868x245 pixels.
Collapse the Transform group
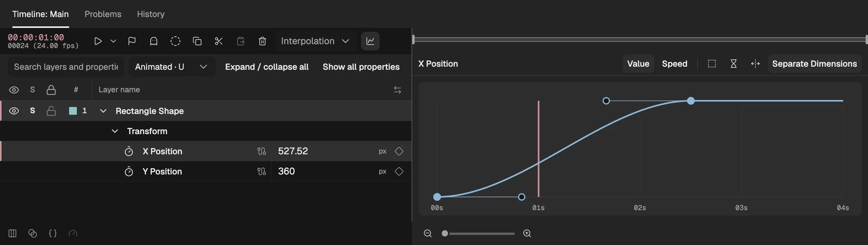pos(115,131)
